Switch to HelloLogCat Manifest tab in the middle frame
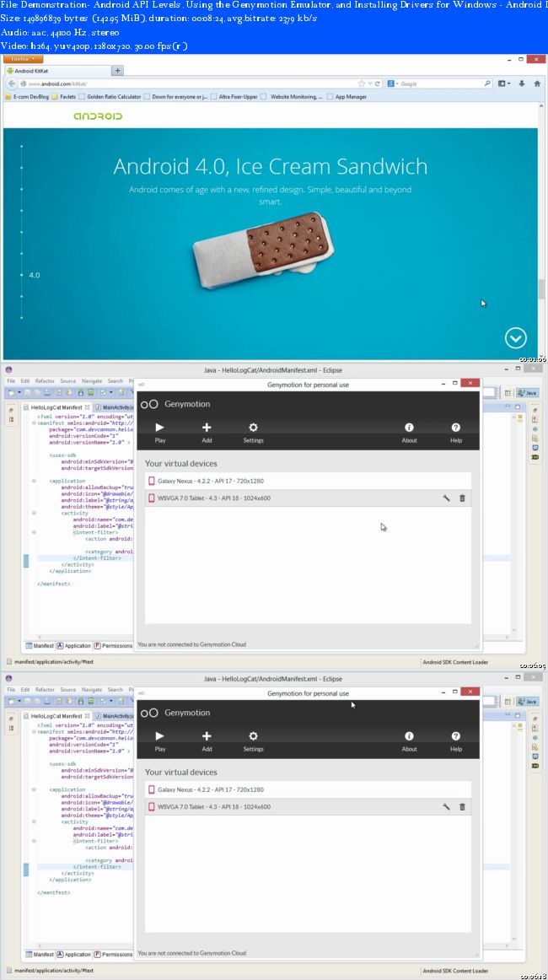 click(56, 407)
